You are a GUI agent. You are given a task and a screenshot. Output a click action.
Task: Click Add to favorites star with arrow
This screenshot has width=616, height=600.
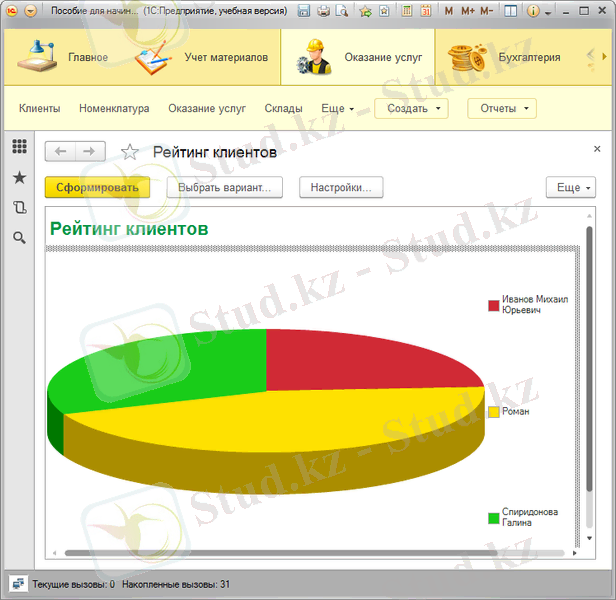point(366,11)
